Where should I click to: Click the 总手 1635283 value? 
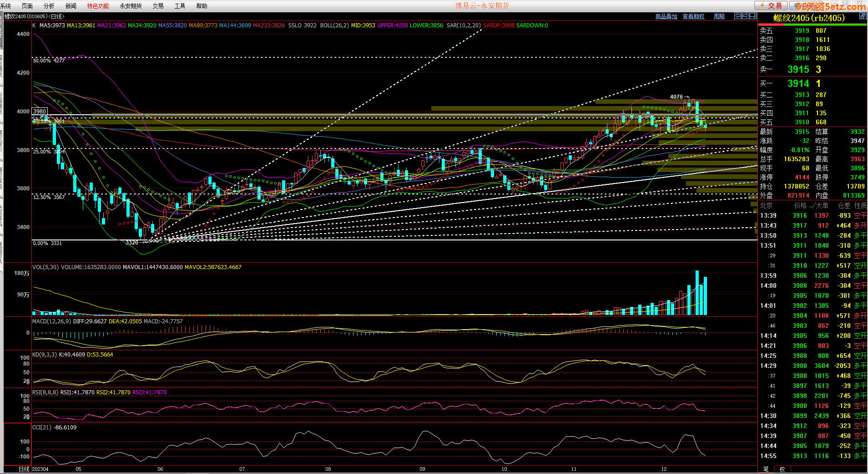[796, 159]
